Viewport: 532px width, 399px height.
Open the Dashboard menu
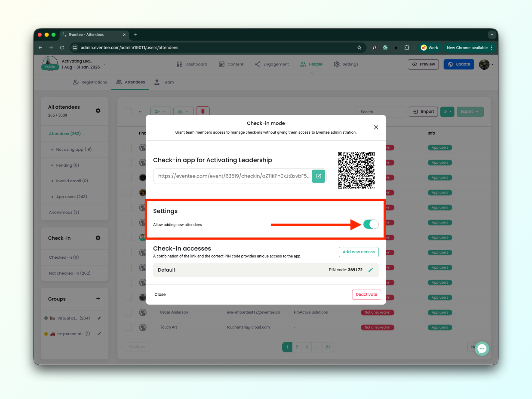192,65
